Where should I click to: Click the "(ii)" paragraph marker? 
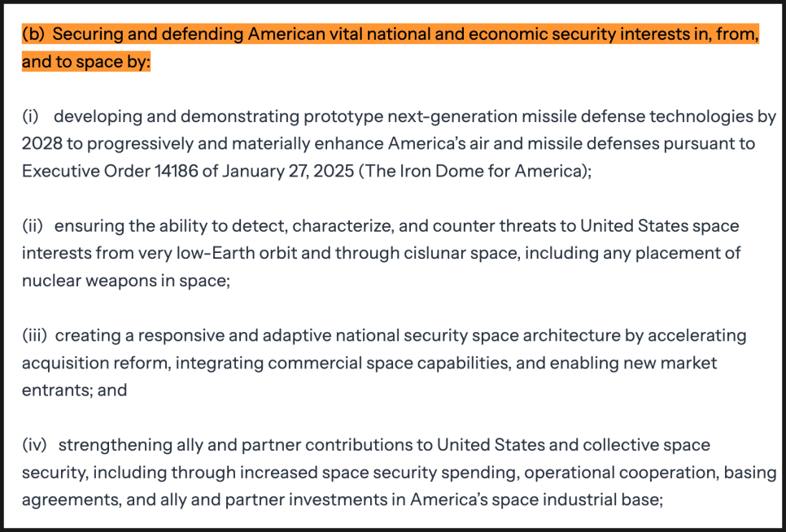pos(32,225)
